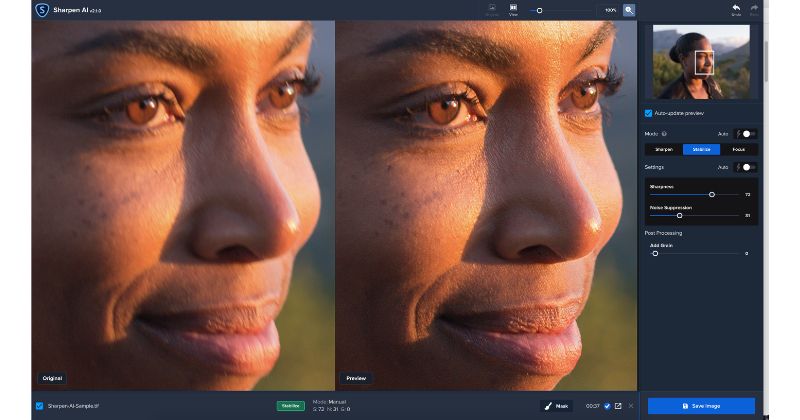Screen dimensions: 800x420
Task: Click the Noise Suppression value 31
Action: (x=747, y=216)
